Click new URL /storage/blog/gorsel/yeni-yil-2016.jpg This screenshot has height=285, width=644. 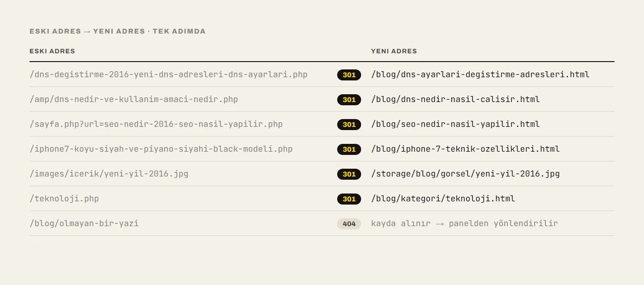466,174
